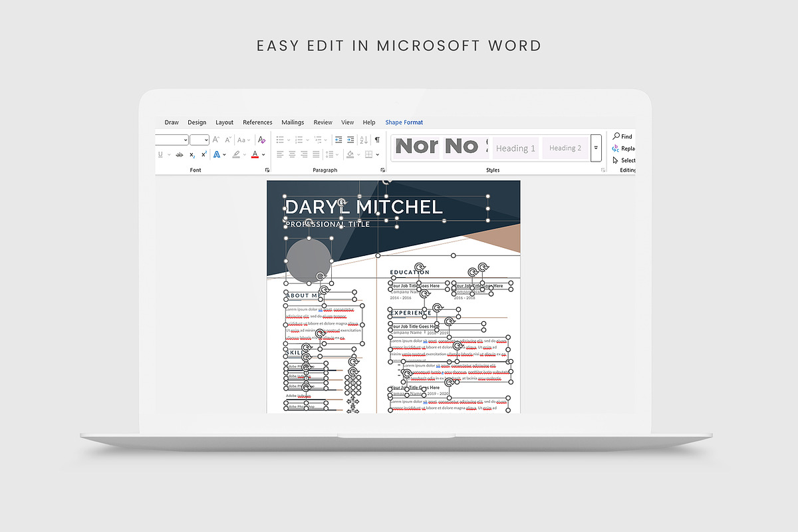Image resolution: width=798 pixels, height=532 pixels.
Task: Apply superscript formatting
Action: point(204,154)
